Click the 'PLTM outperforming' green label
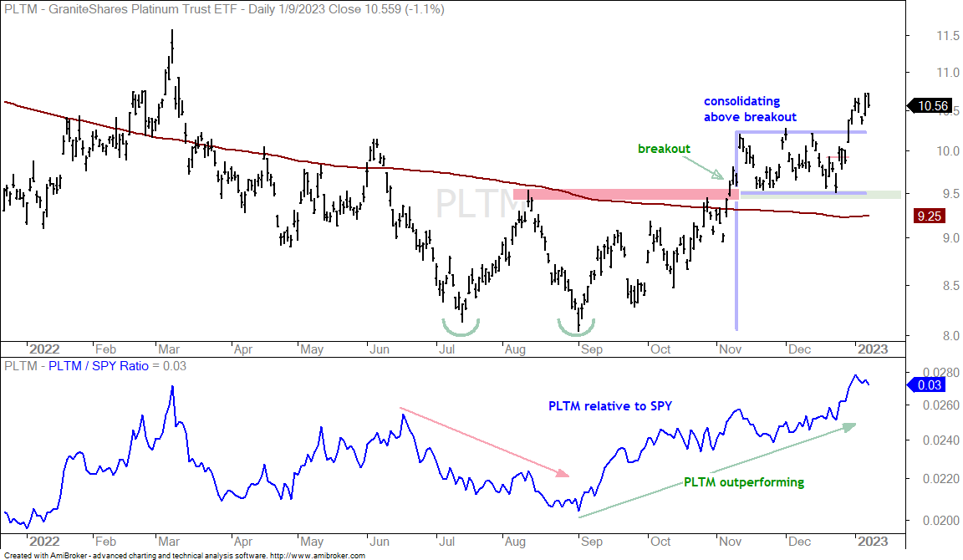 (744, 482)
